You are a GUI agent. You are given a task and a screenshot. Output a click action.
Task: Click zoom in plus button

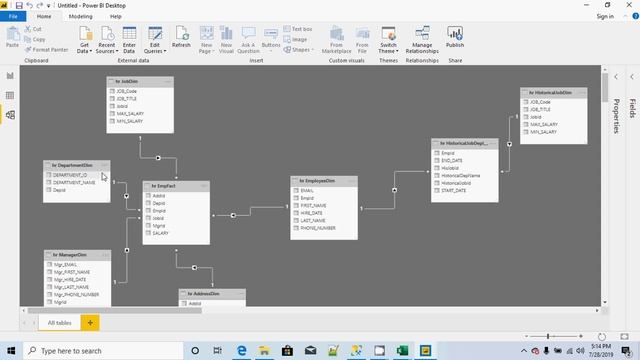(x=581, y=336)
